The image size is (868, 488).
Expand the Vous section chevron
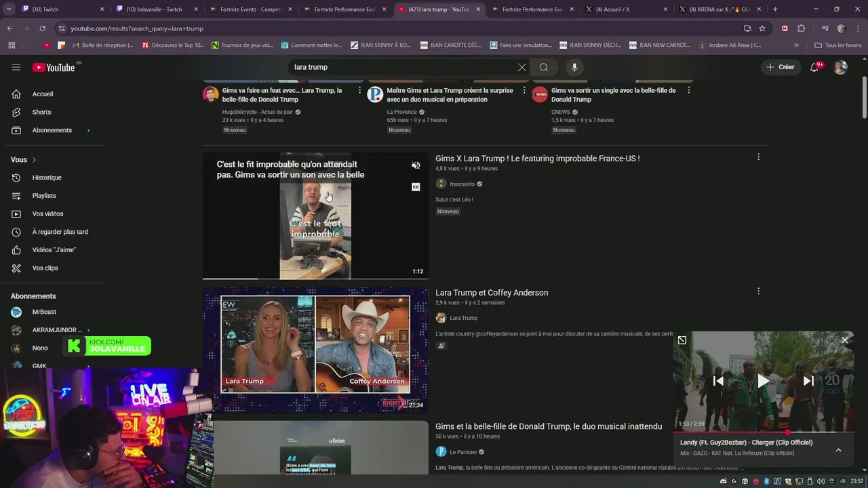[34, 160]
